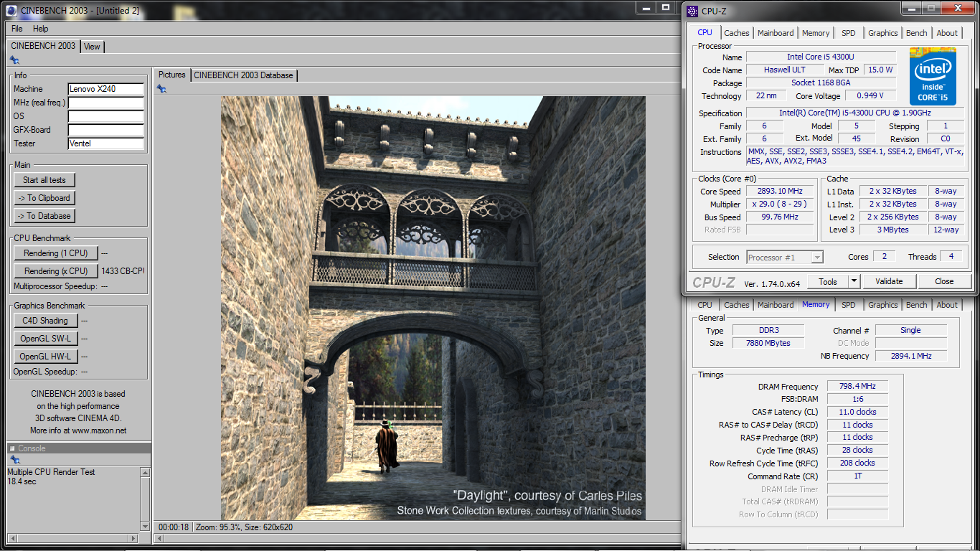This screenshot has width=980, height=551.
Task: Open the Help menu
Action: [41, 29]
